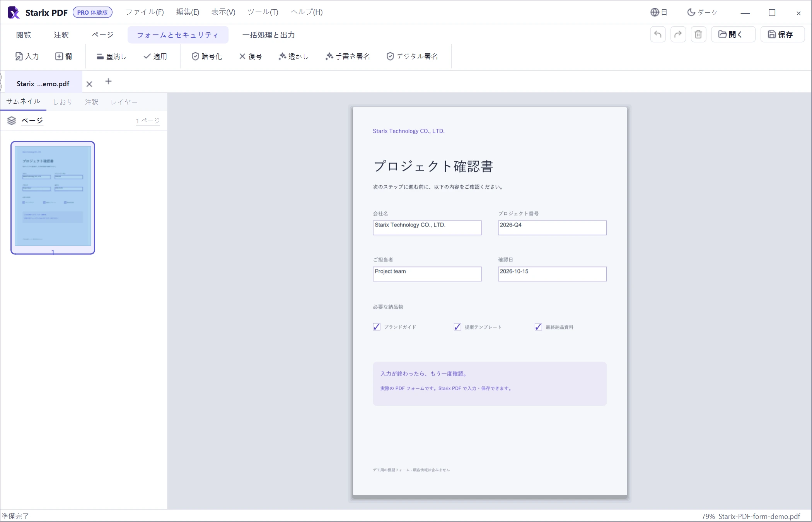Switch to the 閲覧 ribbon tab
The width and height of the screenshot is (812, 522).
click(24, 35)
